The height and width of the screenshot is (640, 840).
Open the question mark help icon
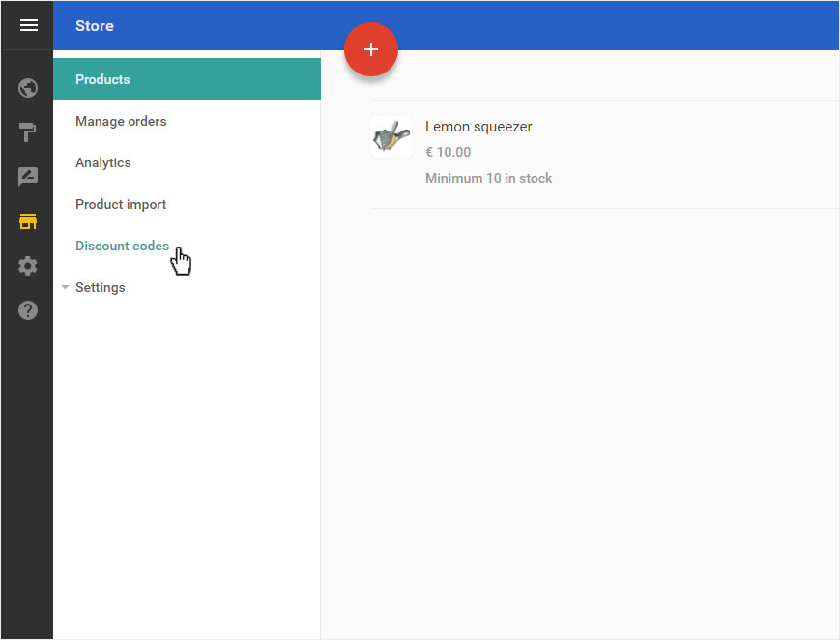28,310
